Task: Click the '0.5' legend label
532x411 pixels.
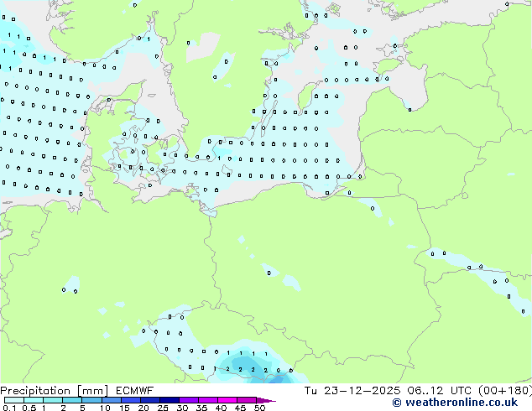Action: click(29, 408)
